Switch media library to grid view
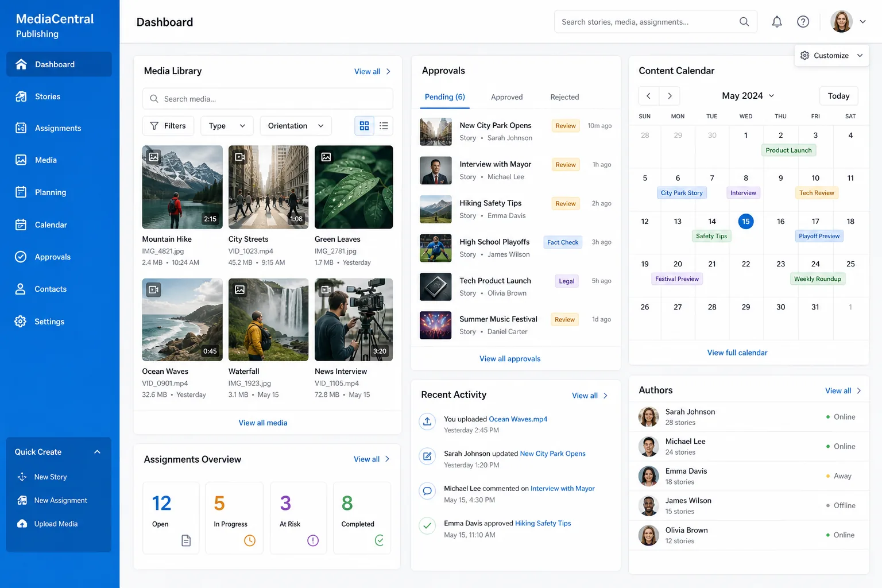Viewport: 882px width, 588px height. click(x=364, y=126)
